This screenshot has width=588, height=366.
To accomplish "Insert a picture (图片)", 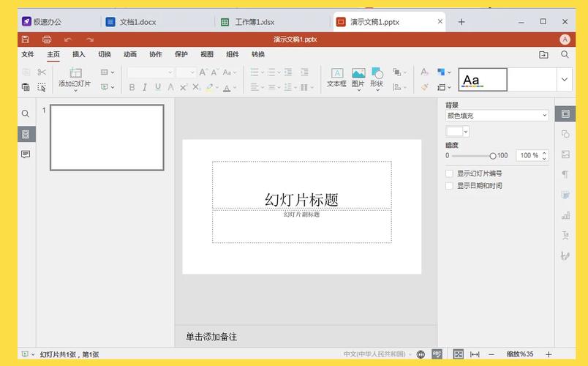I will point(358,79).
